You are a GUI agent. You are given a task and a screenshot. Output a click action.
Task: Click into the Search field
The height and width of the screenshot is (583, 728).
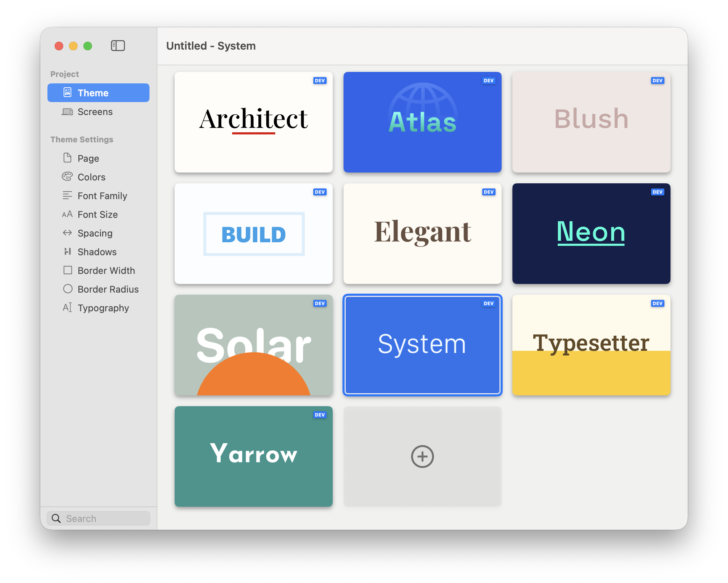point(98,518)
